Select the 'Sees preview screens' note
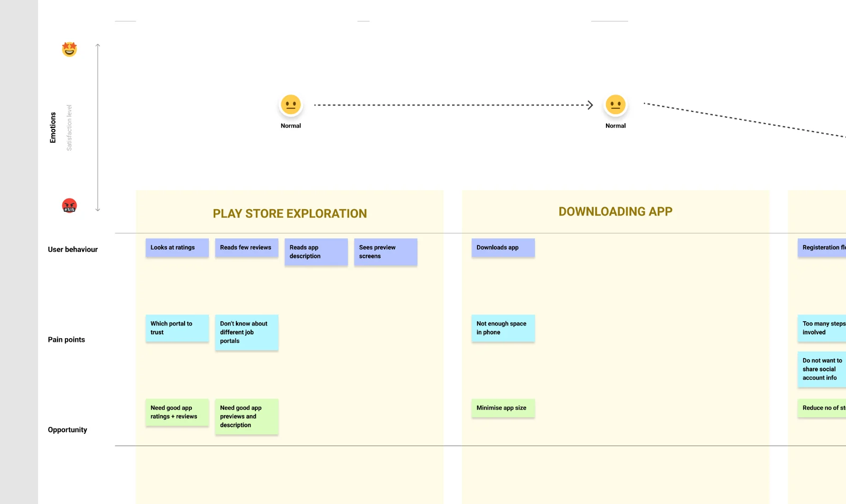846x504 pixels. [385, 252]
